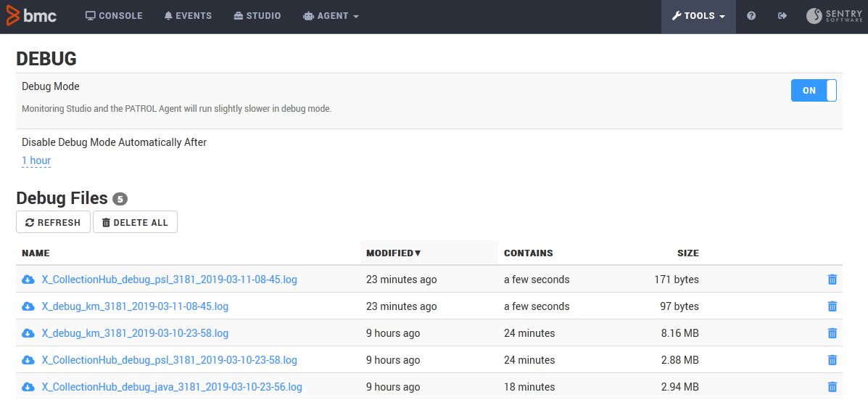The height and width of the screenshot is (416, 868).
Task: Click download icon for X_CollectionHub_debug_java log
Action: click(28, 387)
